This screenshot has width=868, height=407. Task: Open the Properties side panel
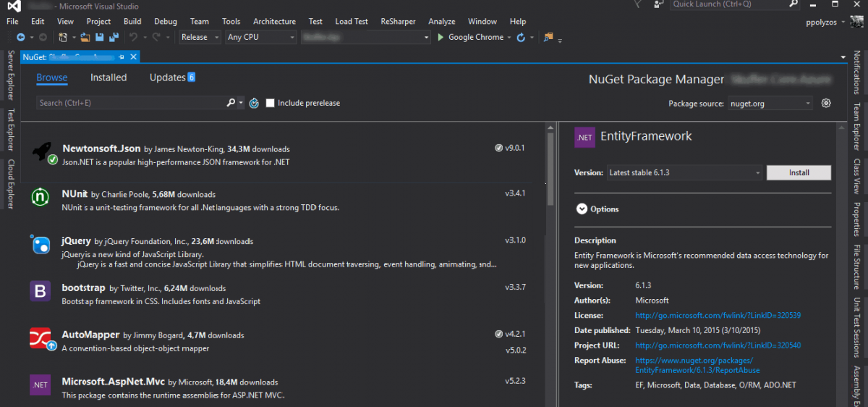[857, 219]
